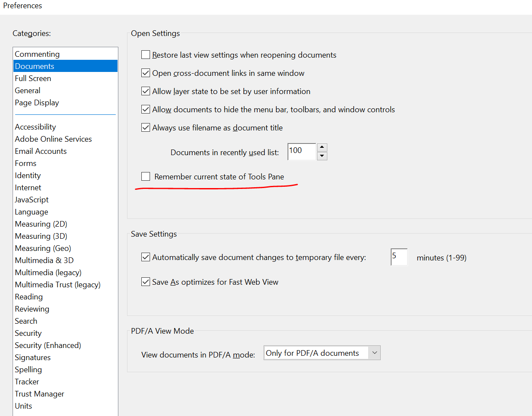Disable "Allow layer state to be set by user information"
532x416 pixels.
(x=146, y=91)
